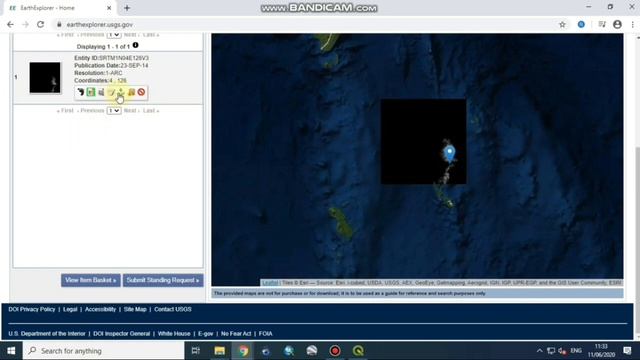Click Next link below the result row
640x360 pixels.
click(131, 111)
